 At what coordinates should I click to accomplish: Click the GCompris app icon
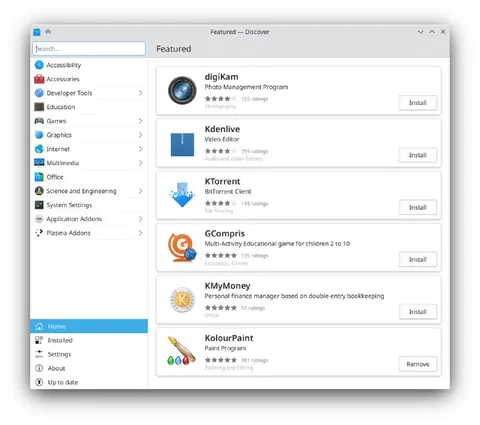coord(182,247)
